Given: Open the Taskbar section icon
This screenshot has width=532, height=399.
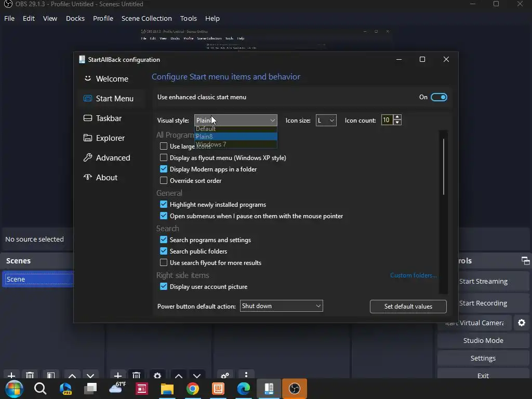Looking at the screenshot, I should pos(87,118).
